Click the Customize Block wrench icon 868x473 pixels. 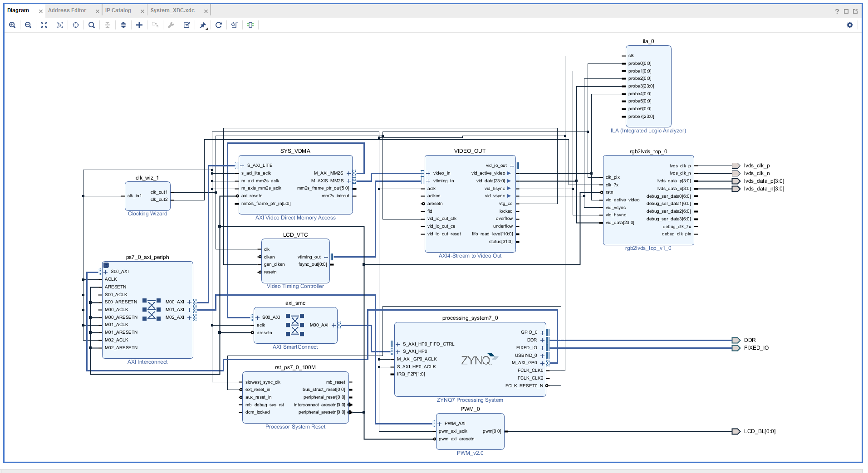click(171, 25)
